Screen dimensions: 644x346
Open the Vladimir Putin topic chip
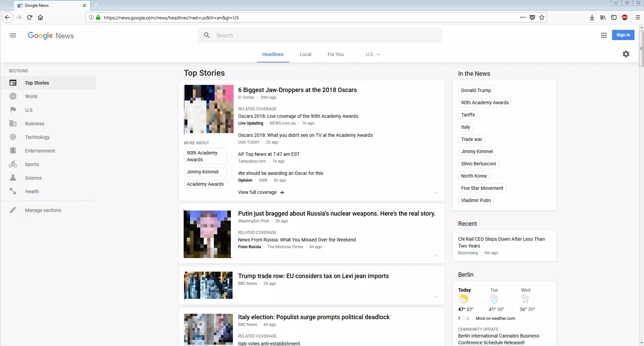476,200
